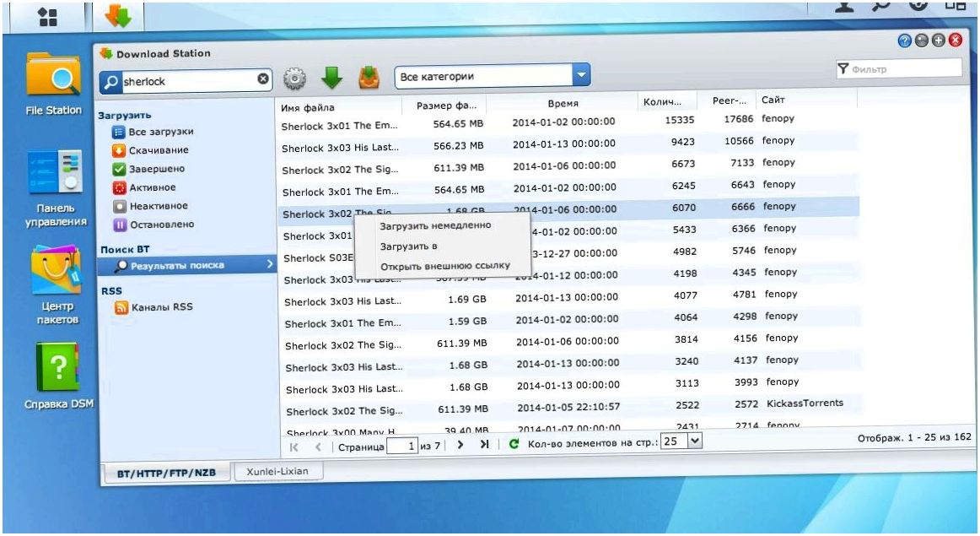Viewport: 980px width, 536px height.
Task: Open Панель управления desktop icon
Action: pyautogui.click(x=55, y=187)
